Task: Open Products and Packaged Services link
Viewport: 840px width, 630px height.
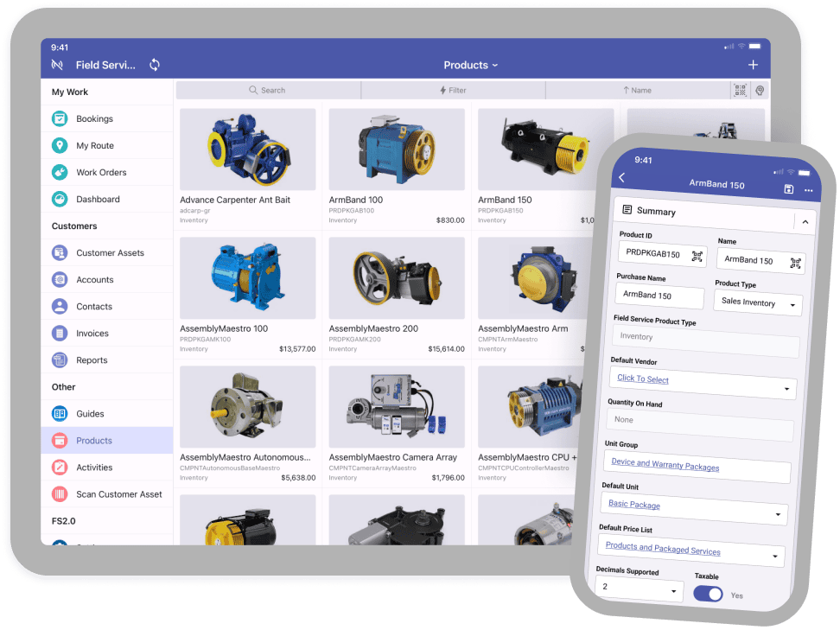Action: click(x=663, y=548)
